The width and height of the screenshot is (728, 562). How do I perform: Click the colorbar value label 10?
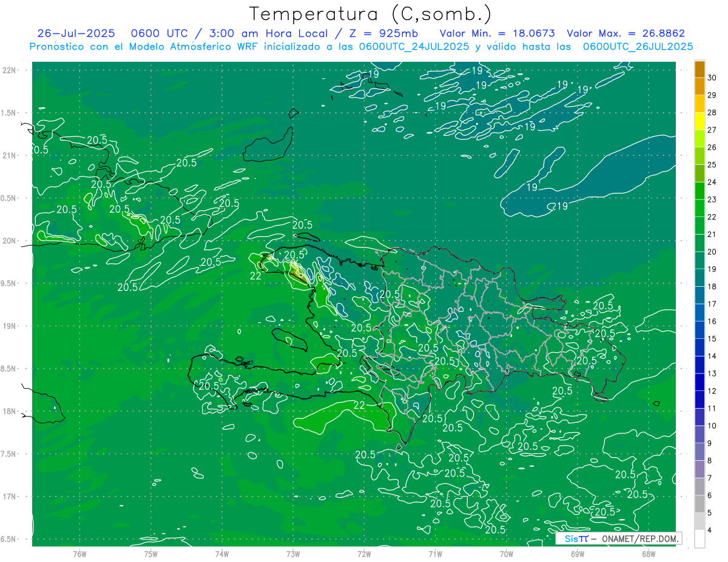pos(712,426)
